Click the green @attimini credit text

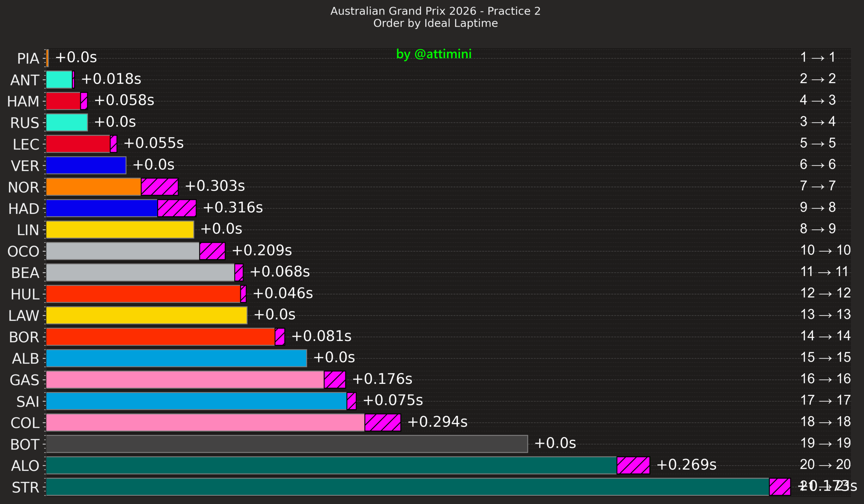(434, 54)
